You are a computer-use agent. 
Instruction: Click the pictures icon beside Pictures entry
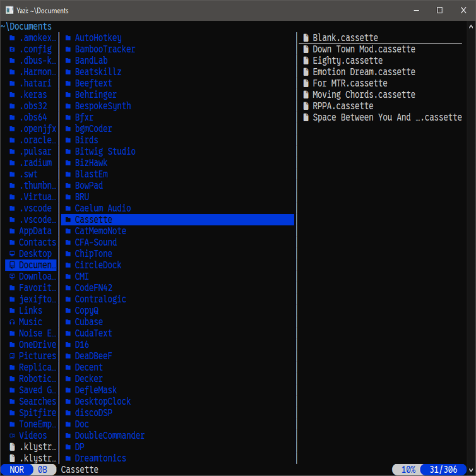(x=12, y=356)
